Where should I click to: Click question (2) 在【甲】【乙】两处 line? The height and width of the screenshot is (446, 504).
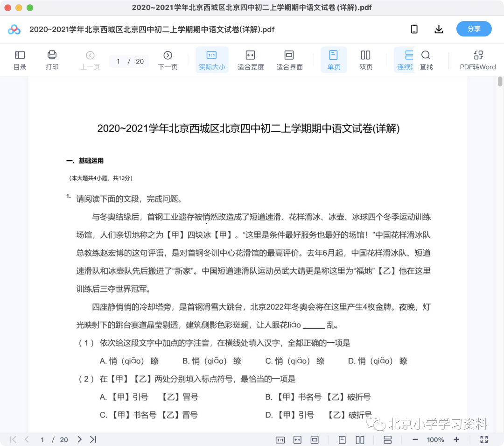(x=187, y=379)
